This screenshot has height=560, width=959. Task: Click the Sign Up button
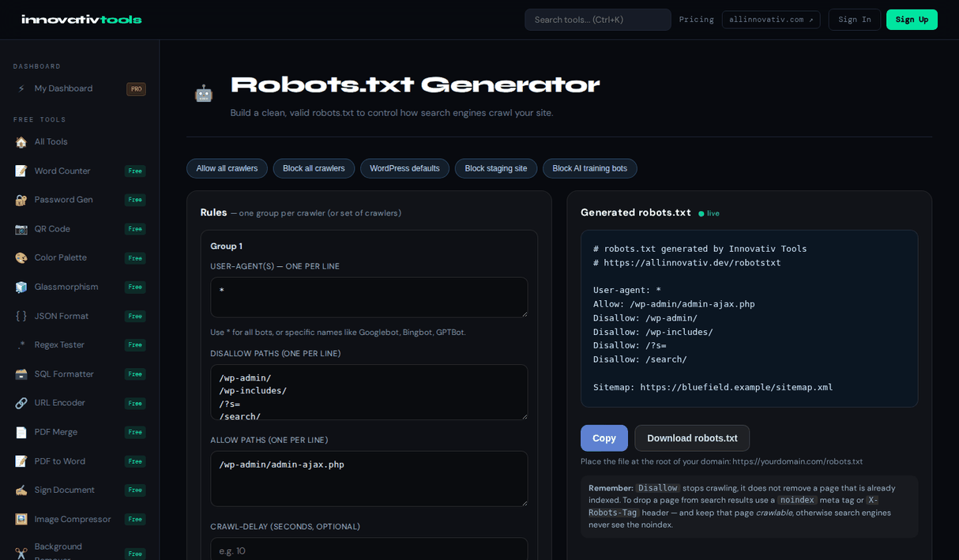(x=912, y=20)
